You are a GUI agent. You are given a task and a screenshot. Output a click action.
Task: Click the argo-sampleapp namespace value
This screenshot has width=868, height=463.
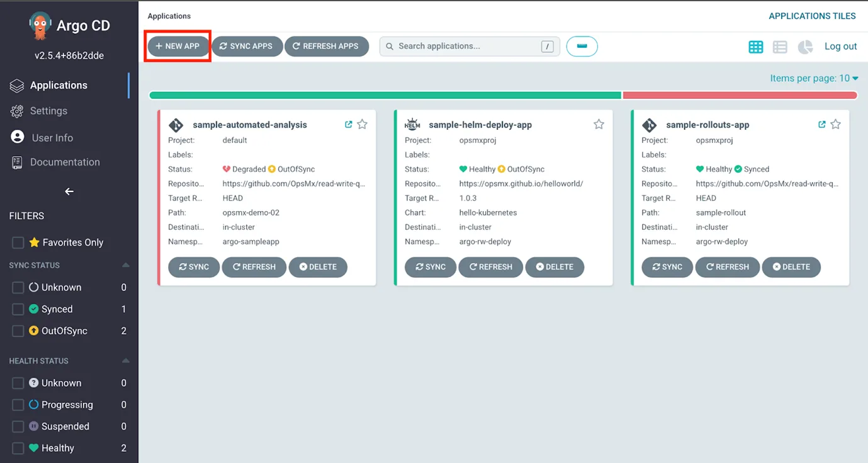click(x=251, y=242)
